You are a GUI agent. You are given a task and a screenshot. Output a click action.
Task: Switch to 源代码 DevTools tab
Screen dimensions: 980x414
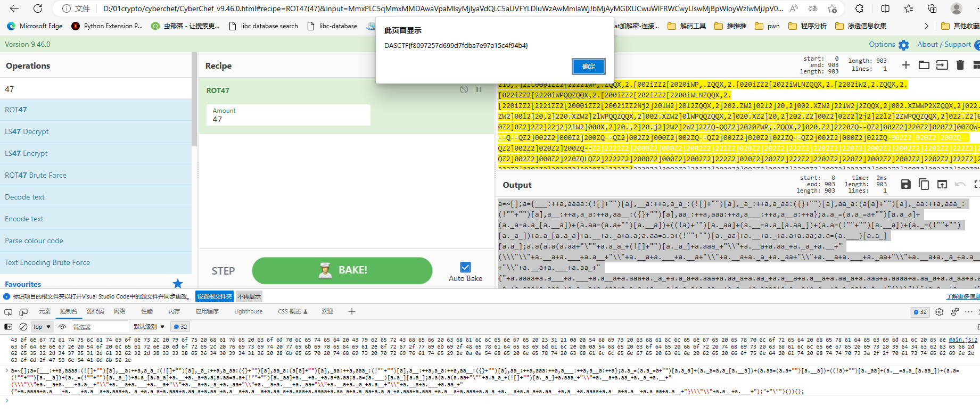point(95,311)
